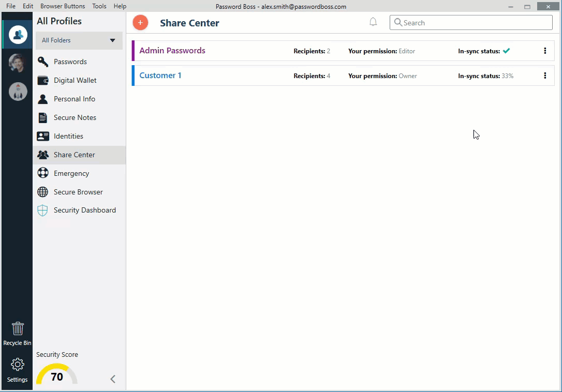The width and height of the screenshot is (562, 392).
Task: Go to Digital Wallet section
Action: pyautogui.click(x=79, y=80)
